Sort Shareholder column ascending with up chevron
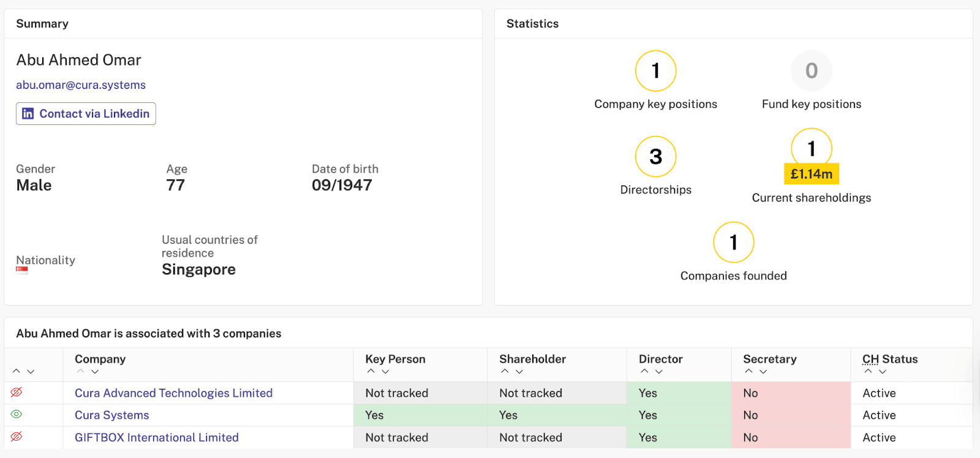This screenshot has width=980, height=458. pyautogui.click(x=505, y=372)
